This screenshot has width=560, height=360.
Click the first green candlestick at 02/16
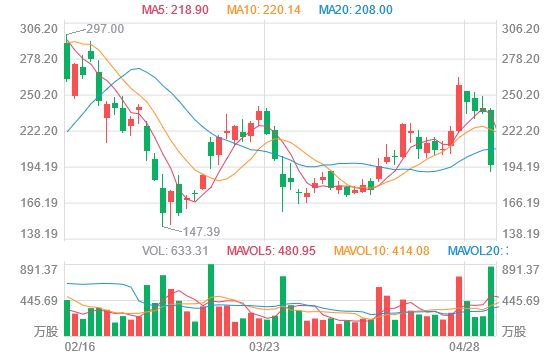[67, 61]
